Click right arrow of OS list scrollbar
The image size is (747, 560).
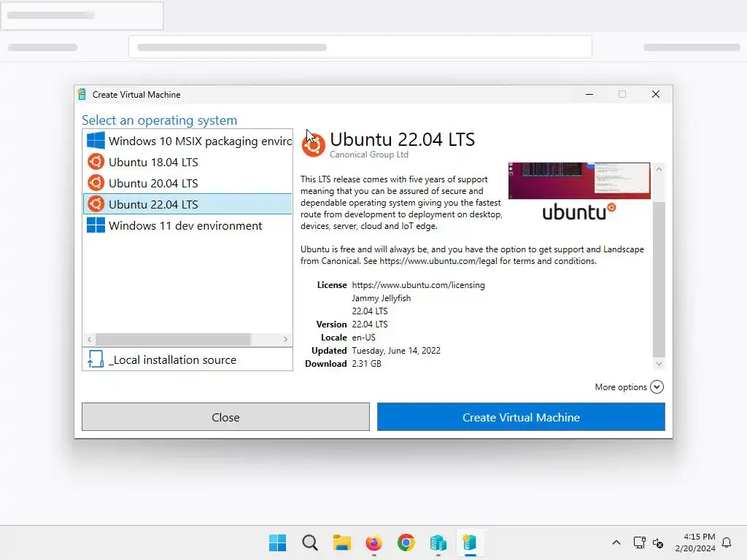click(285, 339)
